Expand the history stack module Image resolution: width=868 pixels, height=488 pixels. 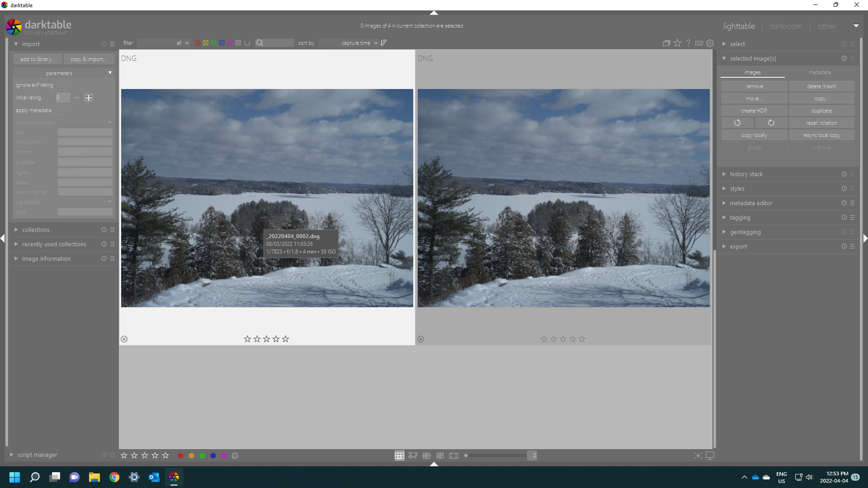pos(746,174)
